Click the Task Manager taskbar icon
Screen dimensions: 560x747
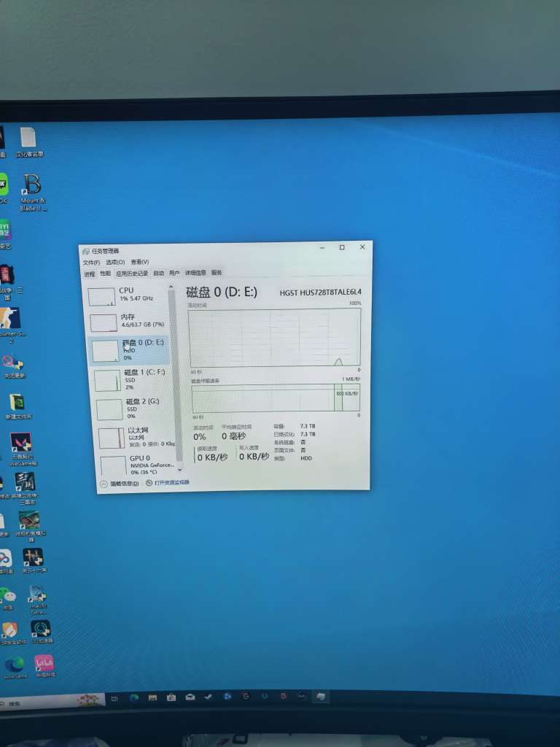point(321,697)
